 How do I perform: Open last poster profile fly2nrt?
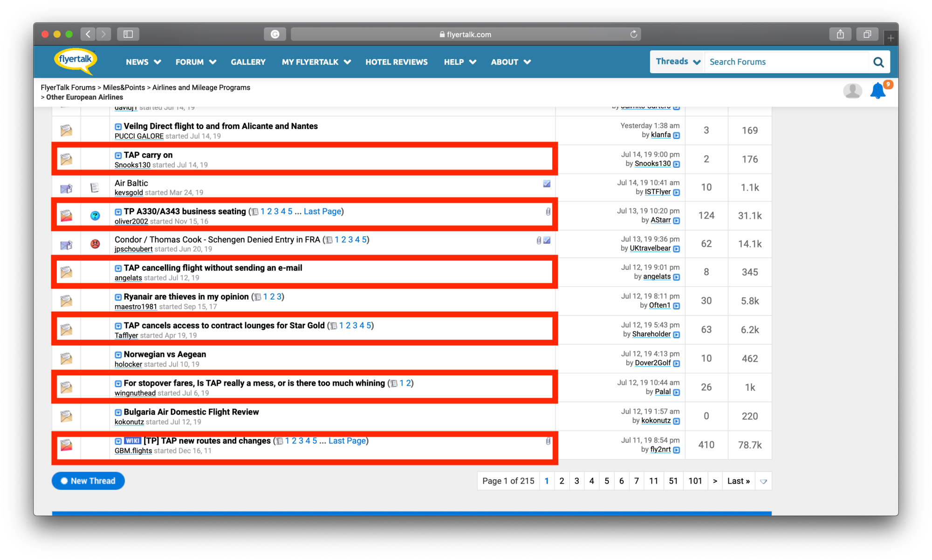[660, 450]
